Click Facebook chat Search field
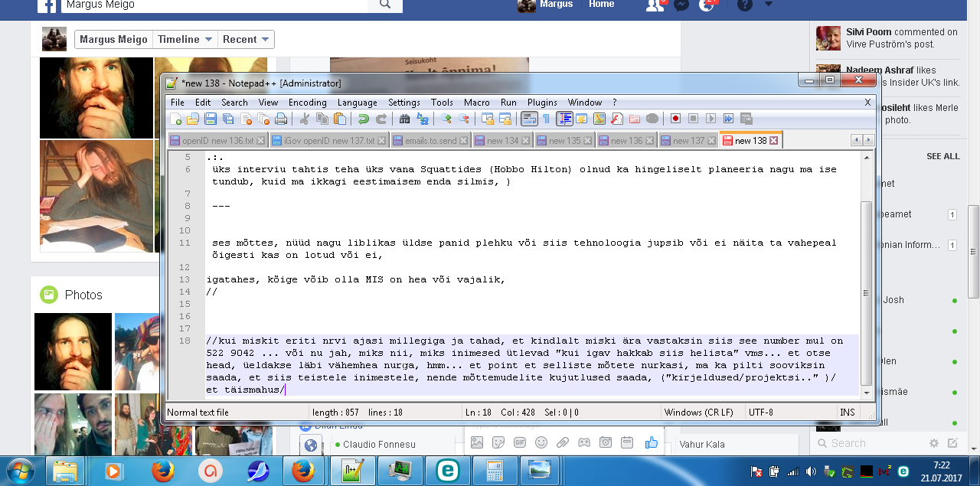This screenshot has width=980, height=486. click(x=869, y=443)
